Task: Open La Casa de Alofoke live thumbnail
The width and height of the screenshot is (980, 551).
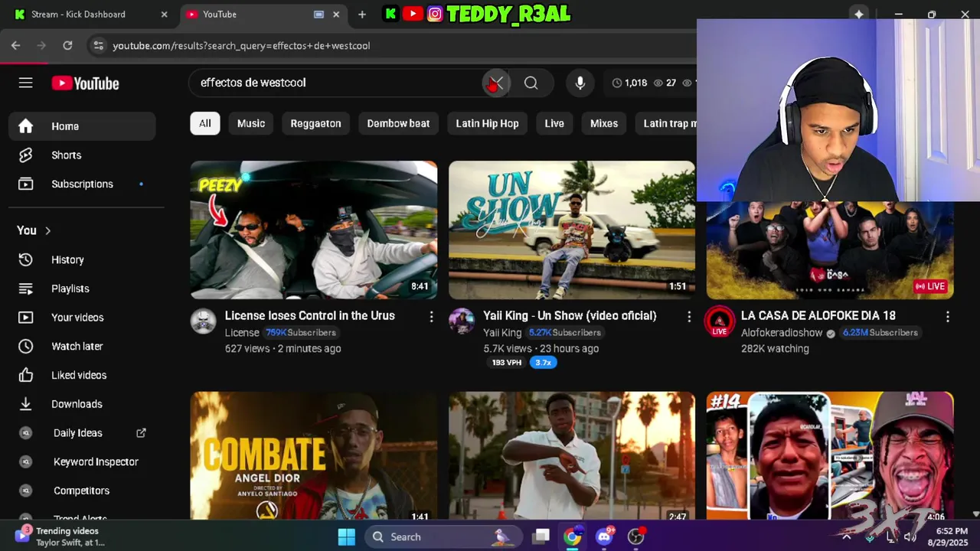Action: (830, 250)
